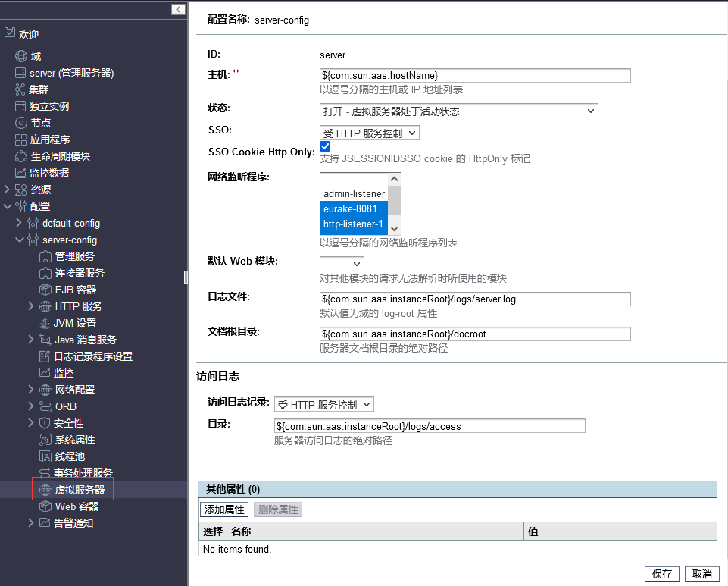728x586 pixels.
Task: Click the ORB icon in tree
Action: pos(45,406)
